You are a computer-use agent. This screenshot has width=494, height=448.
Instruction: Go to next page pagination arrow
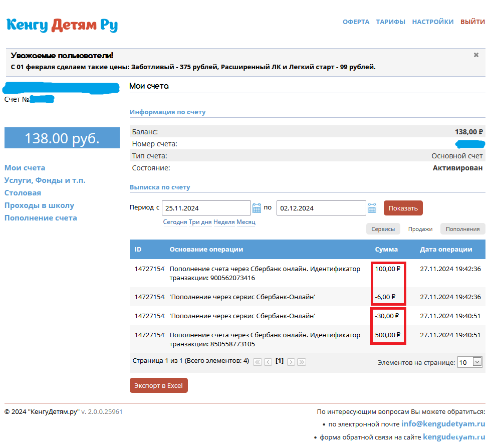click(x=291, y=362)
